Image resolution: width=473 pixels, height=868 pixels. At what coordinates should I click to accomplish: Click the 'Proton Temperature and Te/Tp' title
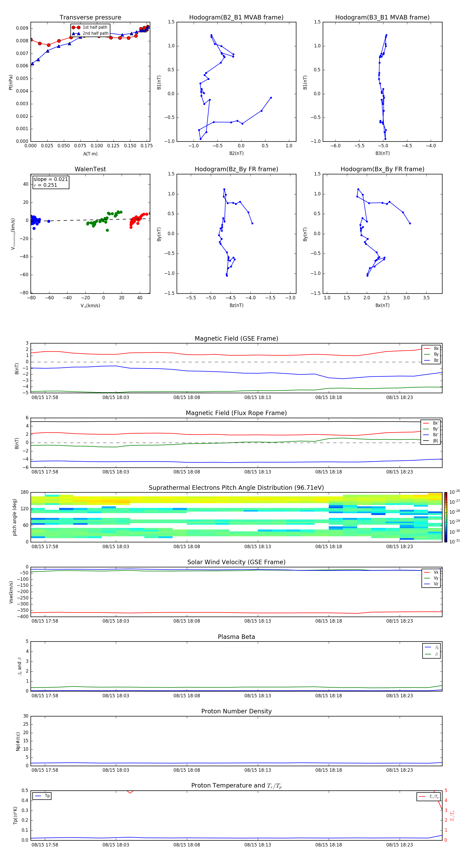[x=236, y=786]
